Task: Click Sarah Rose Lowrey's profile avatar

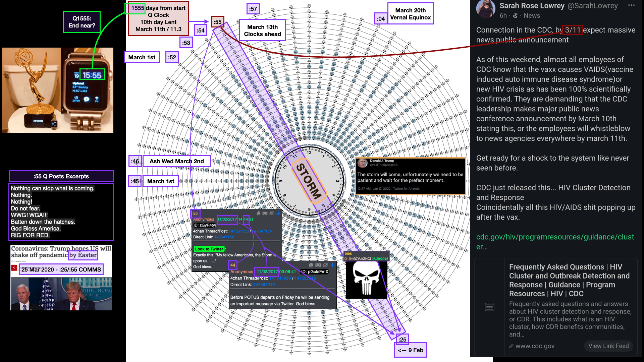Action: pos(486,9)
